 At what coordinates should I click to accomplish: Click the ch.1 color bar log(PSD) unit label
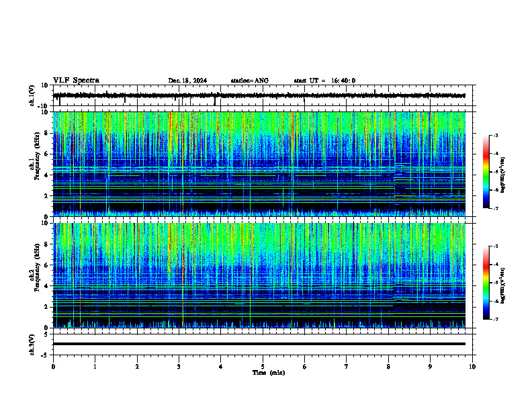pos(503,175)
